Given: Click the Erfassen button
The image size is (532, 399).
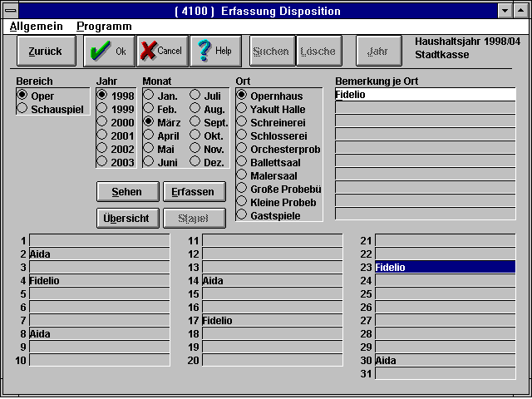Looking at the screenshot, I should (x=194, y=192).
